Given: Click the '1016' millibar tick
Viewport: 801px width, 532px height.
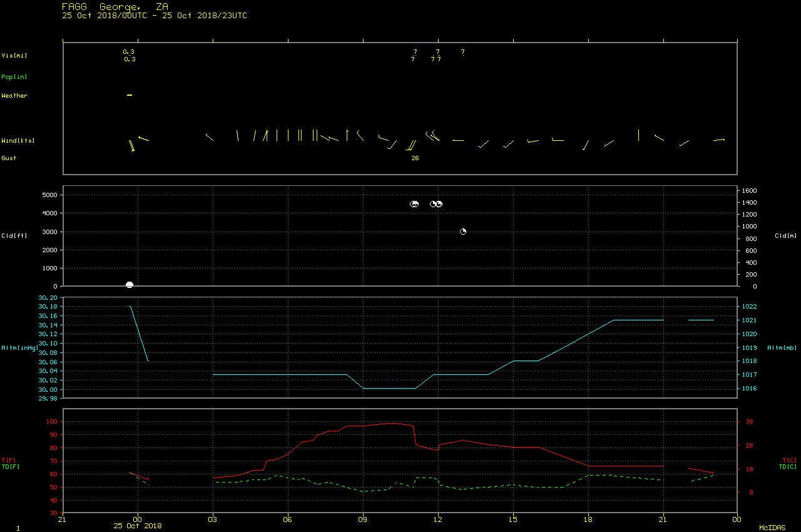Looking at the screenshot, I should 750,389.
